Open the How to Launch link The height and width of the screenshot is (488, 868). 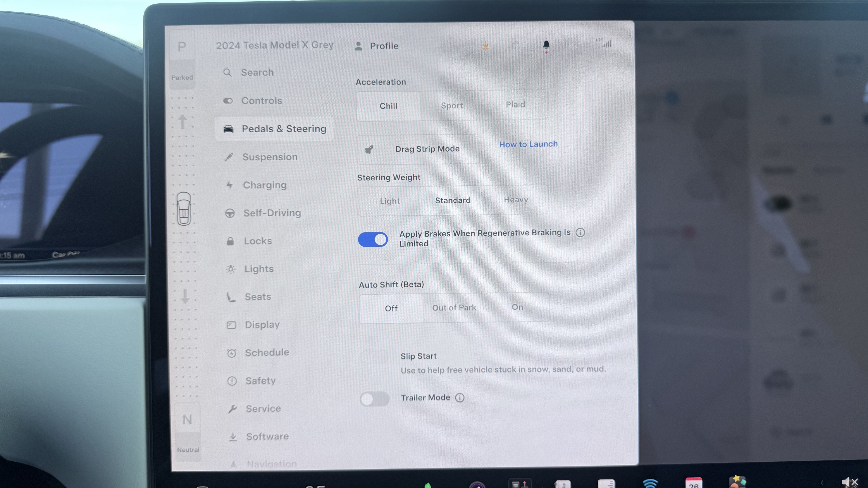(528, 144)
